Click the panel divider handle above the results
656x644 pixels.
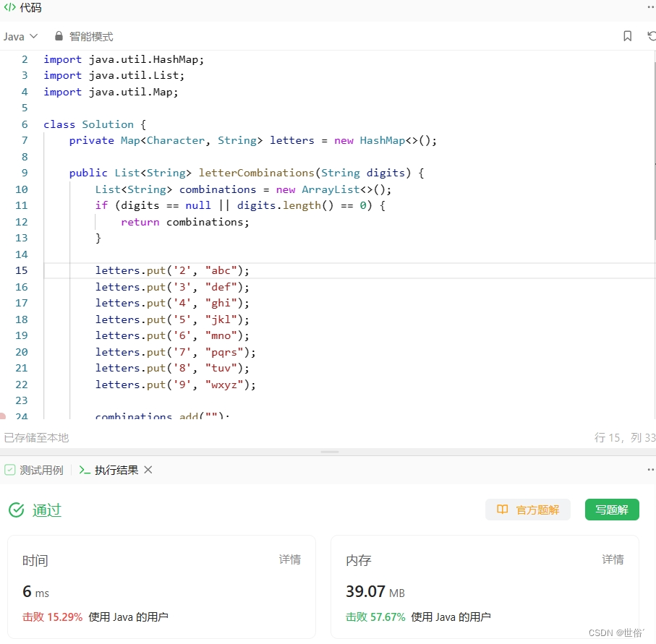point(330,452)
